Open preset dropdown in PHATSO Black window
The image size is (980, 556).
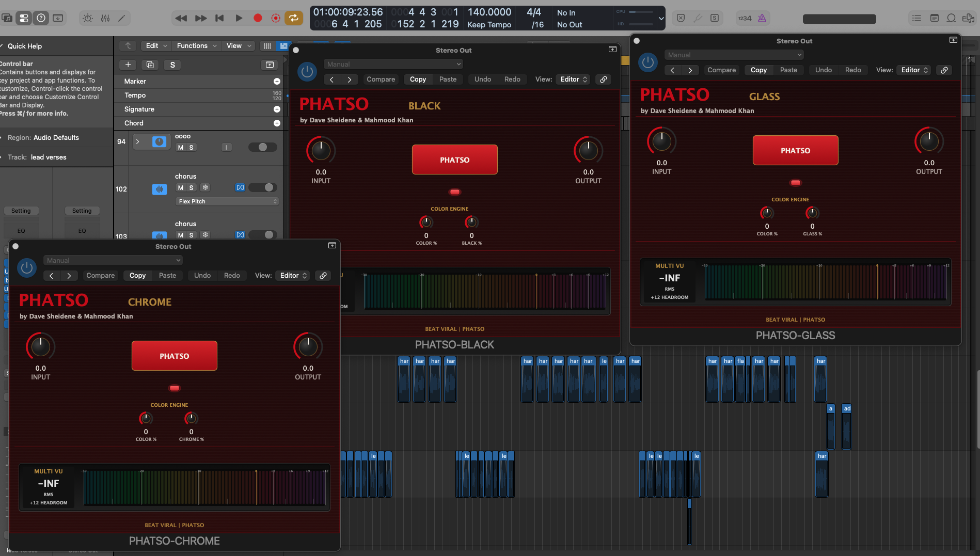(x=392, y=64)
